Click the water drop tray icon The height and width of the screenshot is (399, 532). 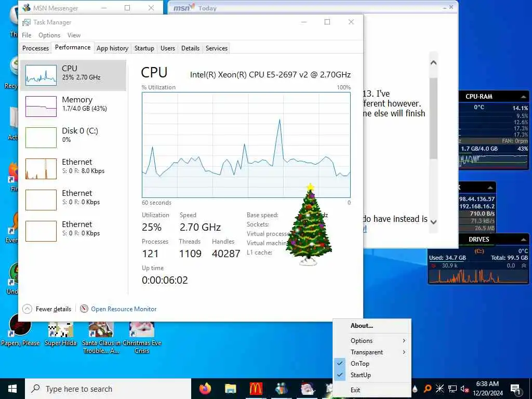415,389
